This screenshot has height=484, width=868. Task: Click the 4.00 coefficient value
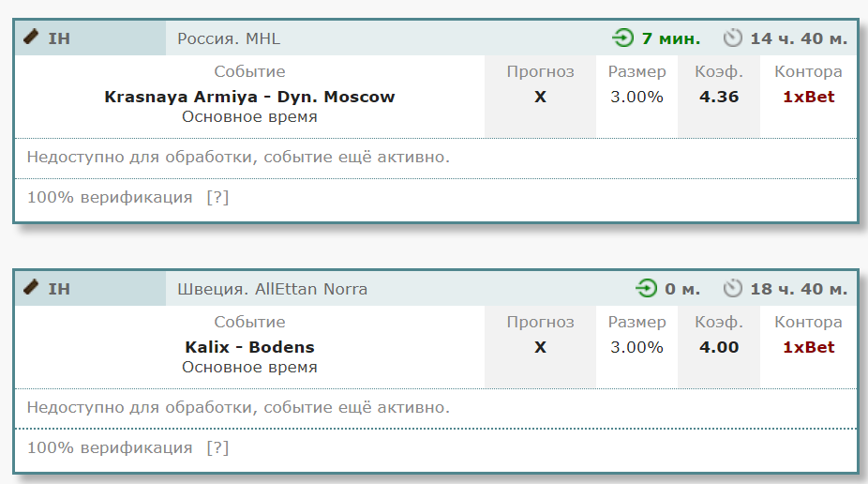719,347
